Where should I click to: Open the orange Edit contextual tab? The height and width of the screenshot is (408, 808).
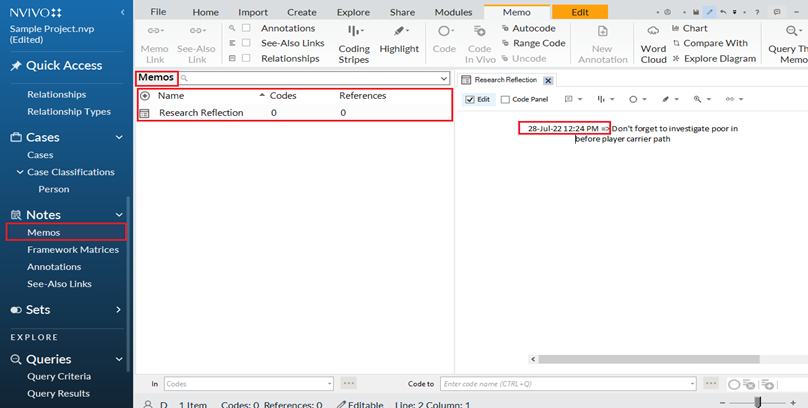coord(580,12)
